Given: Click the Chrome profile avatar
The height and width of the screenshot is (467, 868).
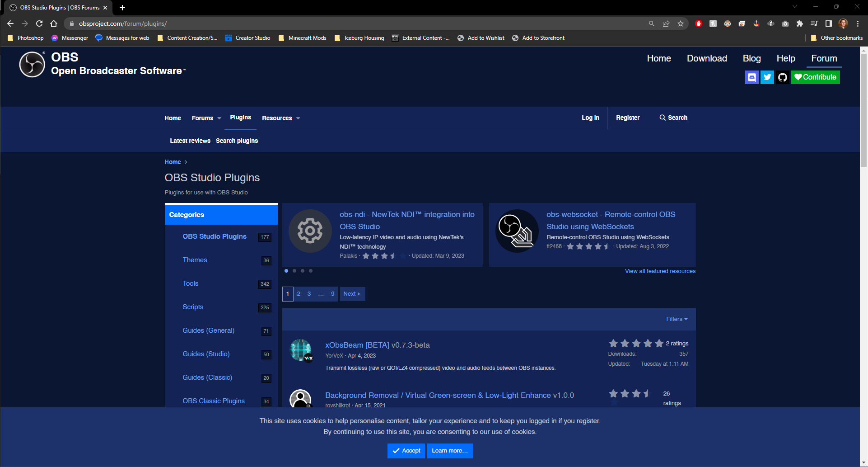Looking at the screenshot, I should point(843,24).
